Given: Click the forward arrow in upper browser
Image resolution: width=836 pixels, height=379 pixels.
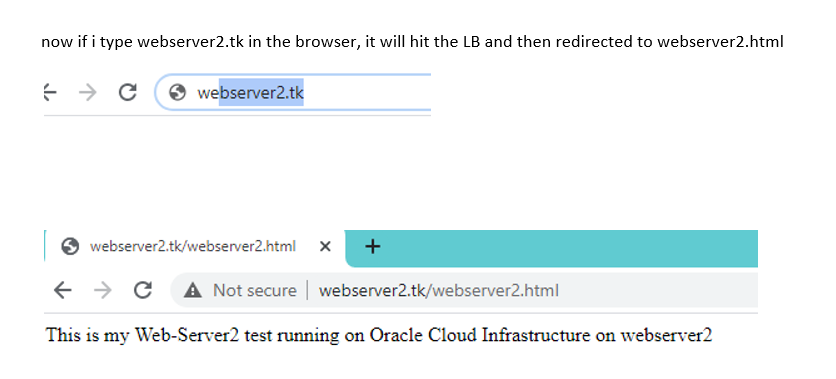Looking at the screenshot, I should (x=87, y=92).
